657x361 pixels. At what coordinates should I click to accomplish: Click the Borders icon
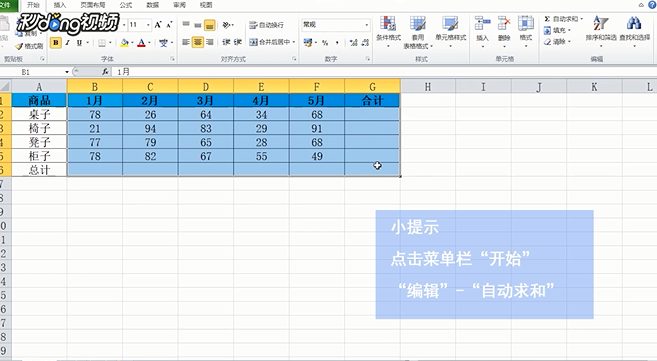102,43
